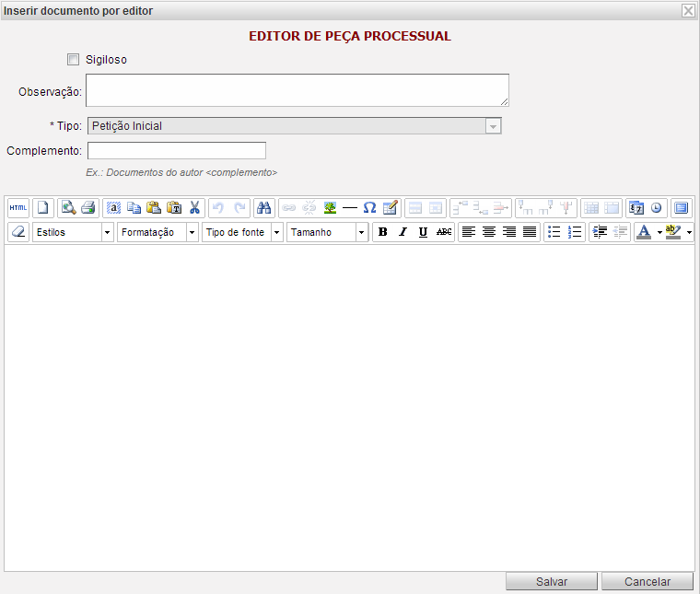Toggle italic formatting
The width and height of the screenshot is (700, 594).
(x=403, y=232)
